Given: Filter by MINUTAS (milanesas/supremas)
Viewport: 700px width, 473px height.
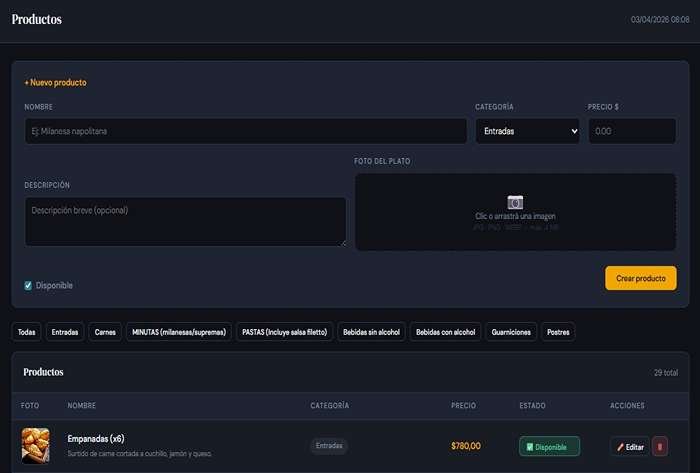Looking at the screenshot, I should pyautogui.click(x=179, y=332).
